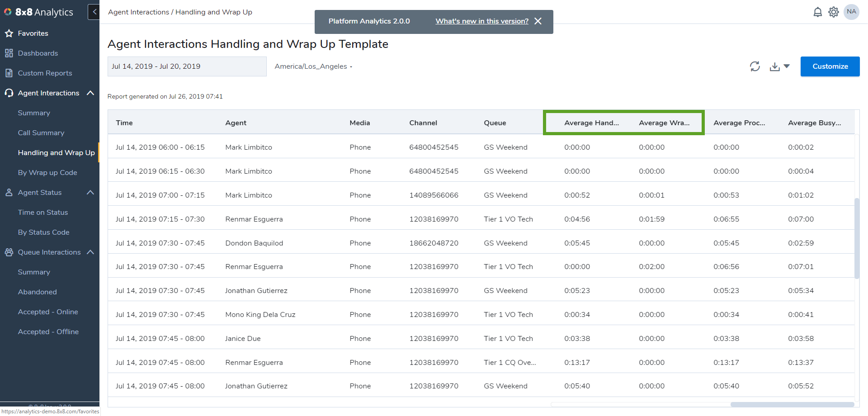Dismiss the Platform Analytics 2.0.0 banner

[x=538, y=21]
